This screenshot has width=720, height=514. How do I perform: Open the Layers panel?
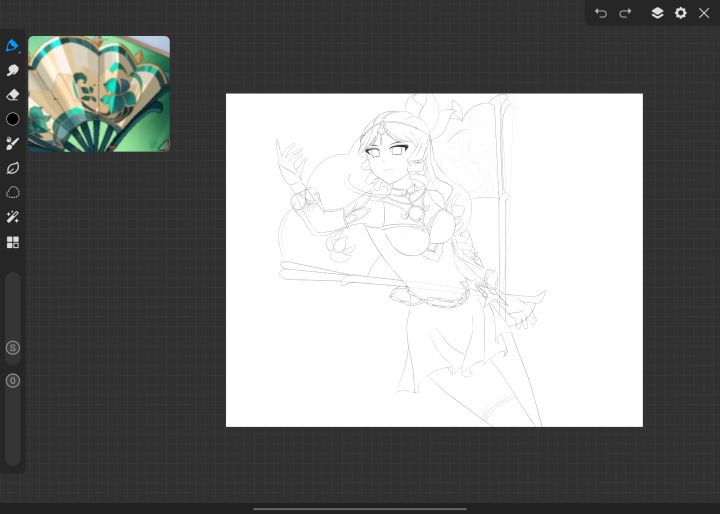click(x=657, y=13)
